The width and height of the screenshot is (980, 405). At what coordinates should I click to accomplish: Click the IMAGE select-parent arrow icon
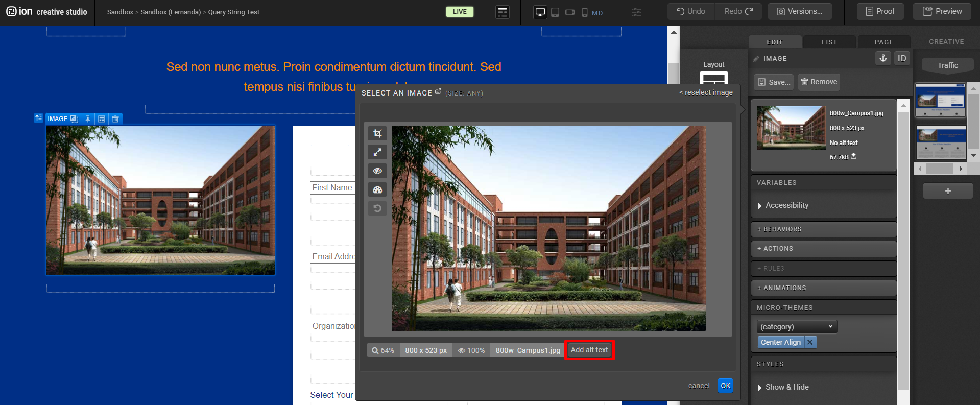[x=74, y=118]
